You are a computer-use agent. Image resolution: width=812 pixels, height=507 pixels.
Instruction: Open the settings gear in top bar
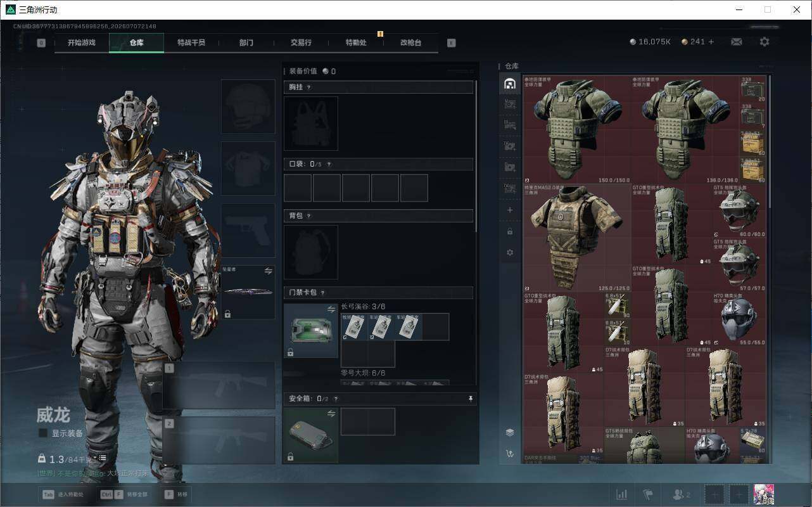764,42
